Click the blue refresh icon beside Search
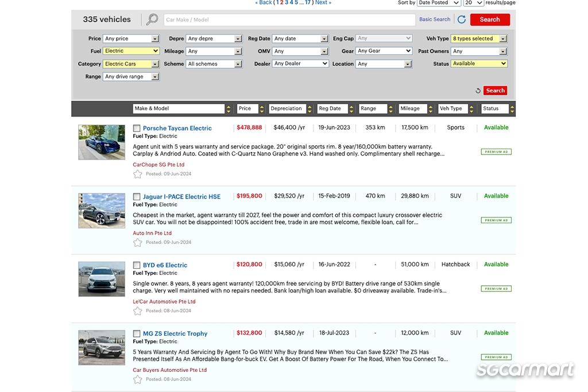The width and height of the screenshot is (588, 392). 462,20
